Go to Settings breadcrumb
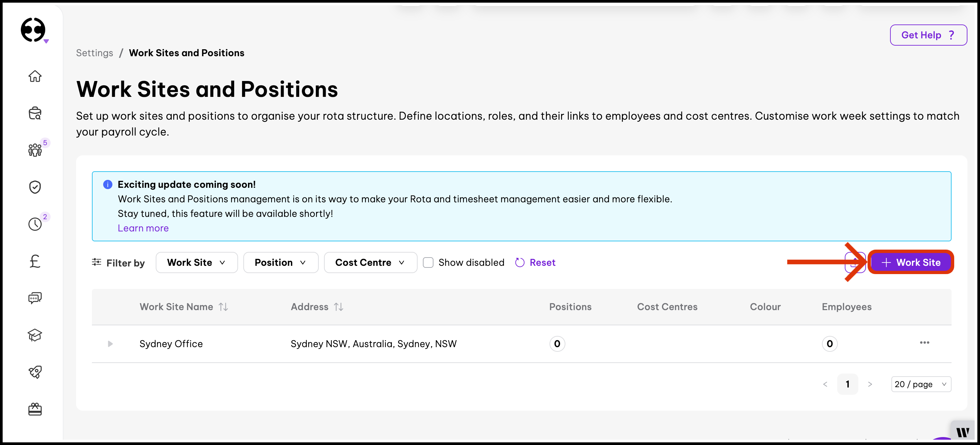This screenshot has height=445, width=980. (x=94, y=53)
